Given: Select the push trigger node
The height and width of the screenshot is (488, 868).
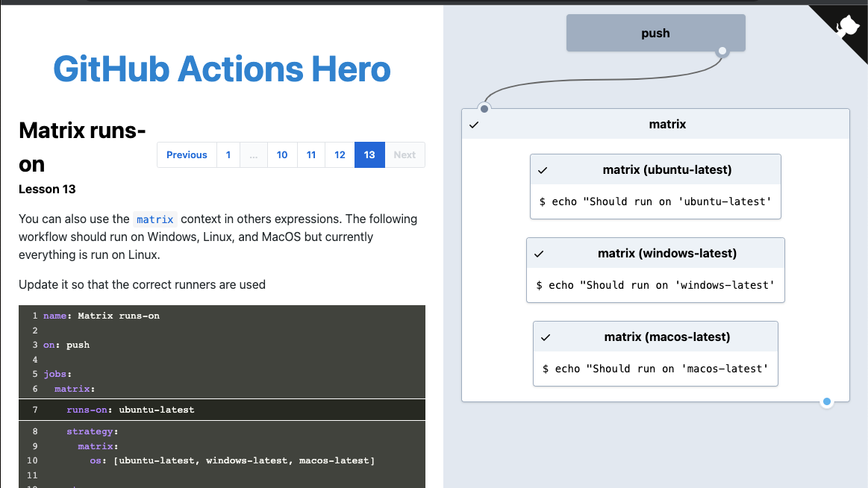Looking at the screenshot, I should coord(655,33).
